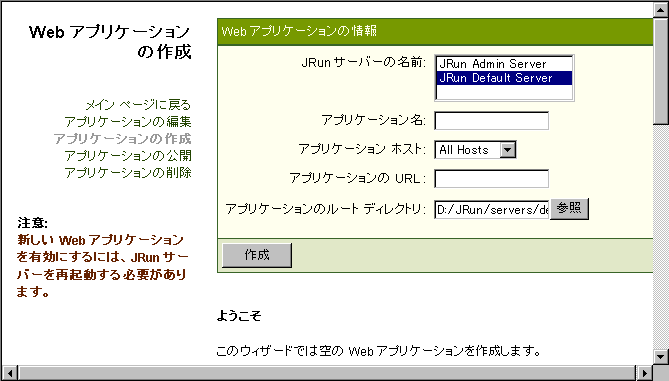Select JRun Admin Server in the list
The width and height of the screenshot is (669, 381).
tap(503, 64)
